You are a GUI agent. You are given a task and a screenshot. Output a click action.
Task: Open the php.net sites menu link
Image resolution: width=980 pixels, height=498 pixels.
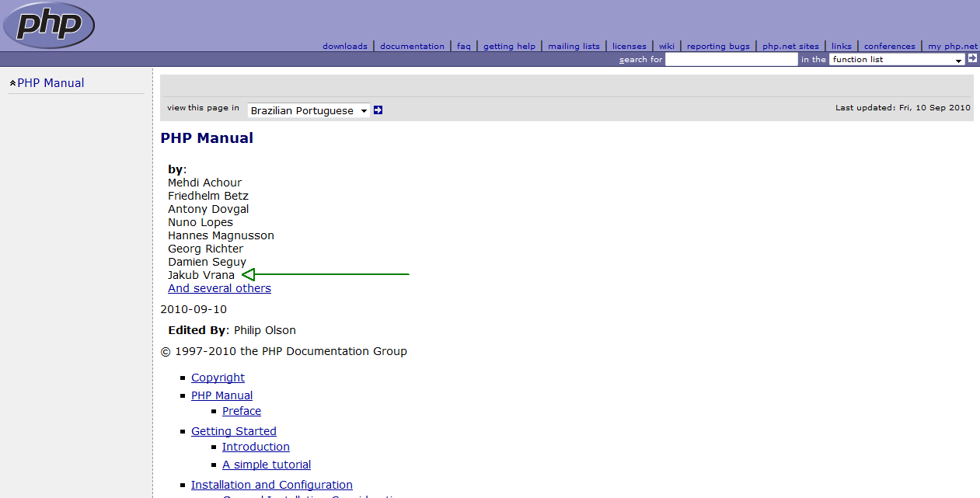[x=790, y=46]
